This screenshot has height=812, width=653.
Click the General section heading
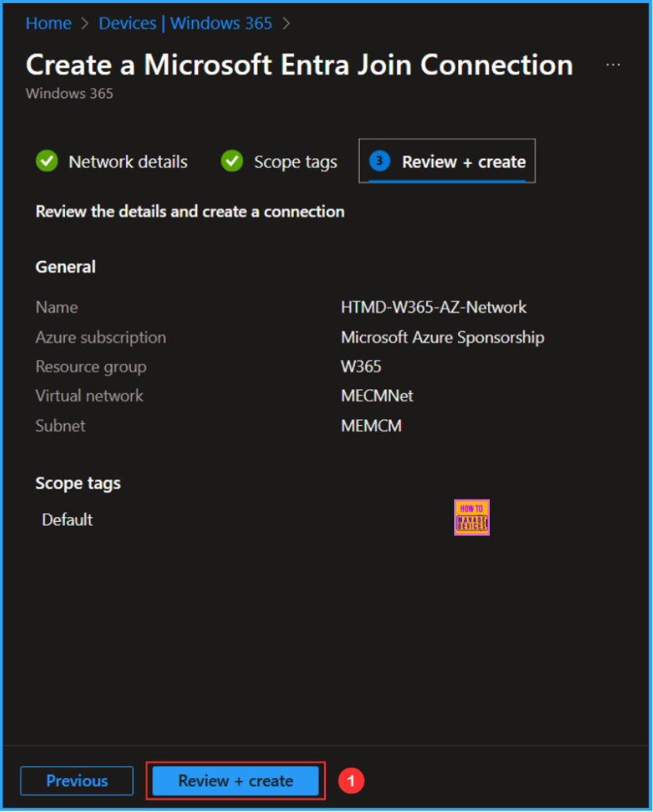[x=66, y=266]
